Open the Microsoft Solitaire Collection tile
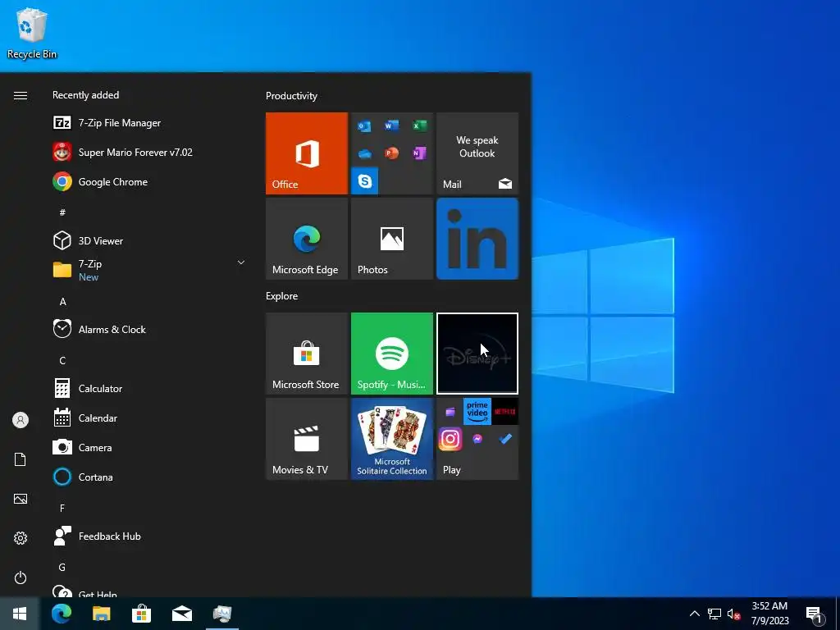This screenshot has width=840, height=630. click(391, 439)
